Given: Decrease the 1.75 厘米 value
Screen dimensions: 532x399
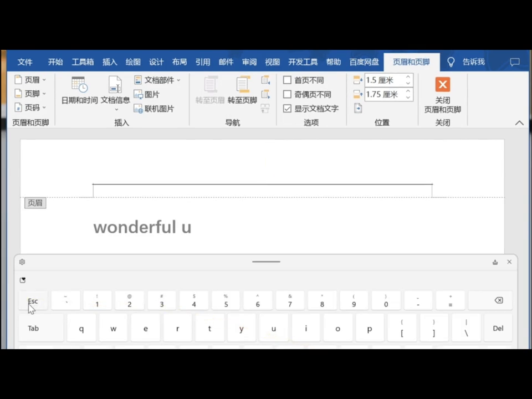Looking at the screenshot, I should coord(408,98).
